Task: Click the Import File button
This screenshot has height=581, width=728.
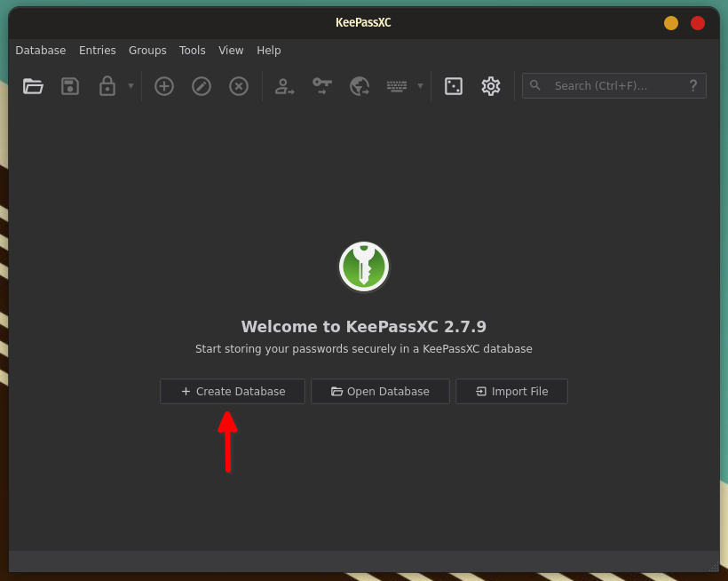Action: point(511,392)
